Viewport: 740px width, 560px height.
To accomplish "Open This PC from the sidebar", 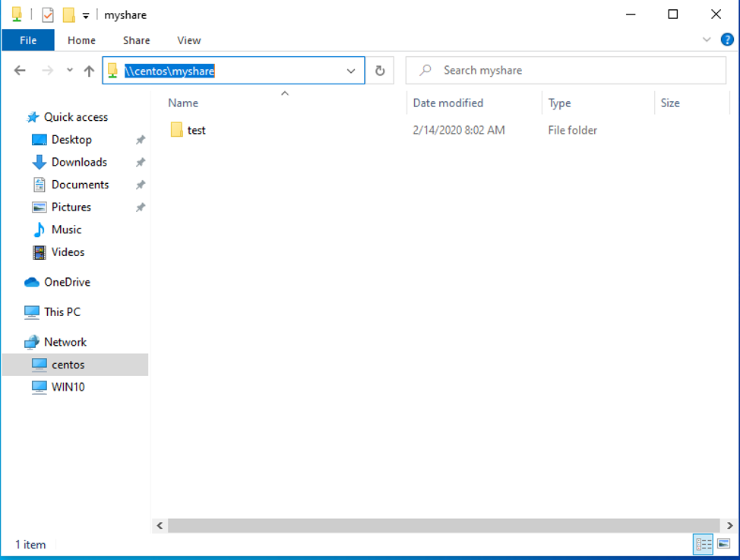I will (x=30, y=312).
